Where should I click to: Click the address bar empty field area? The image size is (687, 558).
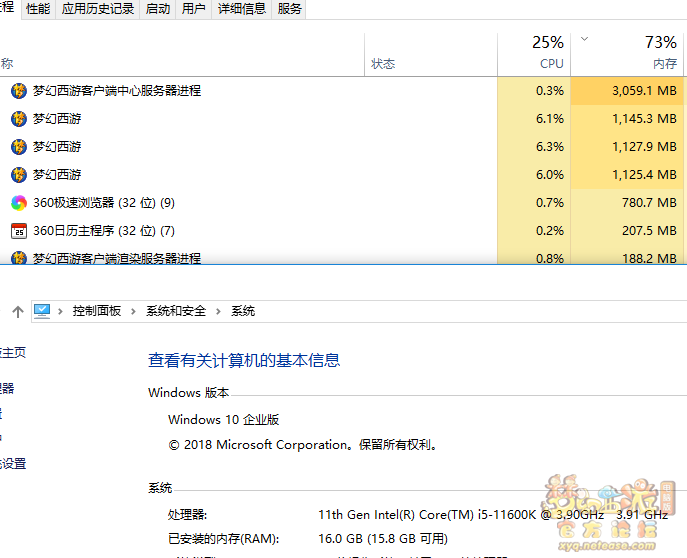pos(469,311)
